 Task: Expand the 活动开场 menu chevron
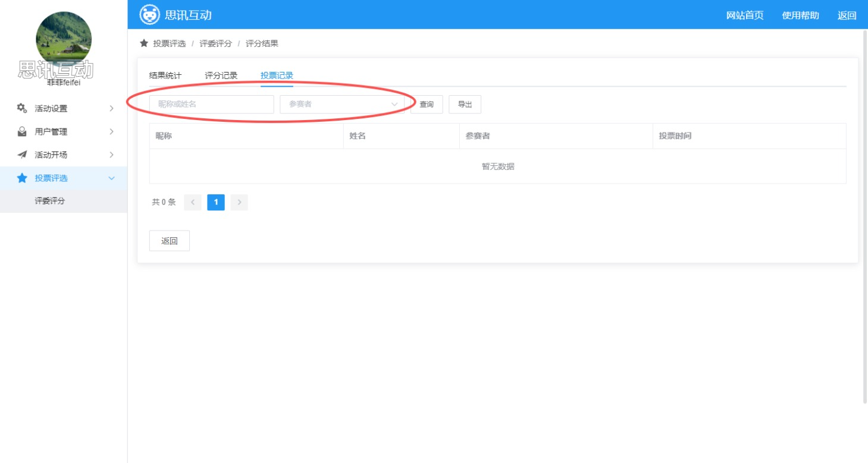coord(111,155)
